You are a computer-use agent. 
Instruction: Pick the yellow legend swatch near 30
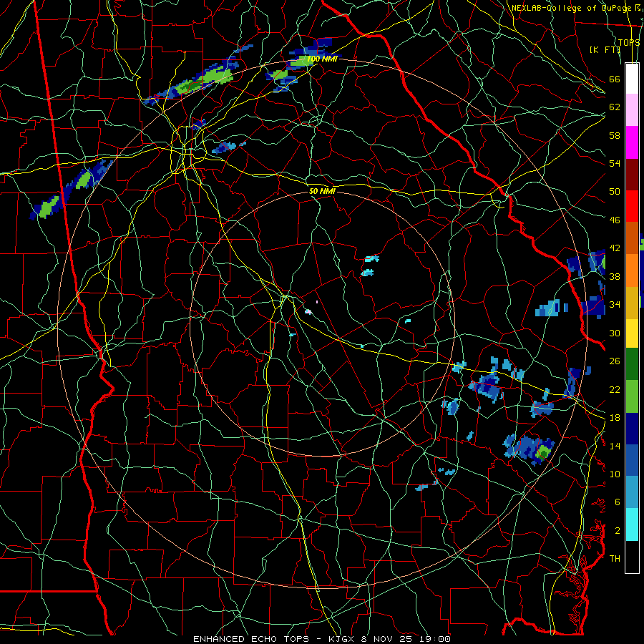click(632, 333)
